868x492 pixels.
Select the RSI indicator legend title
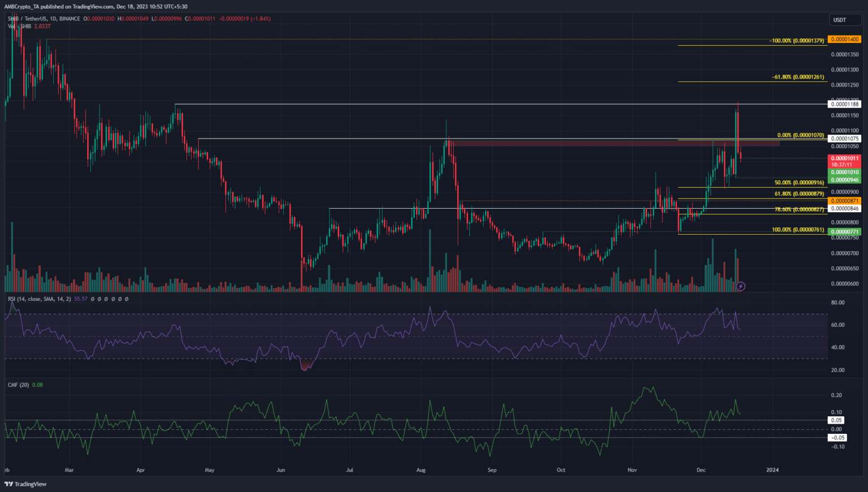(39, 299)
